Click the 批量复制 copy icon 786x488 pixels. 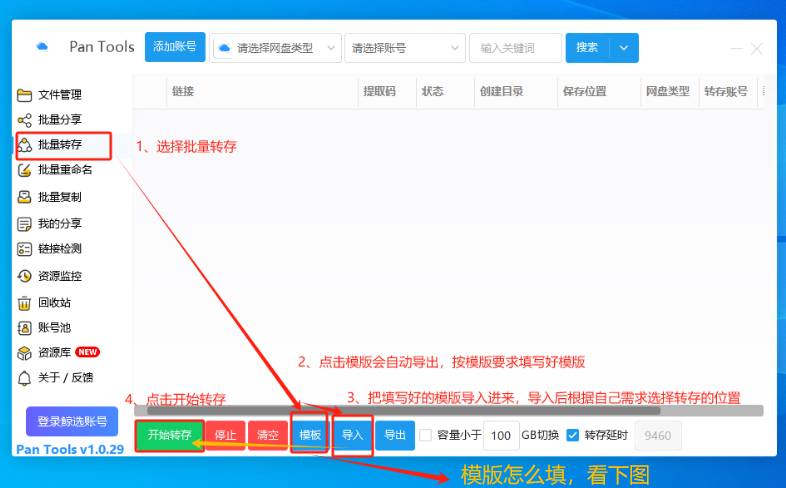click(x=24, y=197)
